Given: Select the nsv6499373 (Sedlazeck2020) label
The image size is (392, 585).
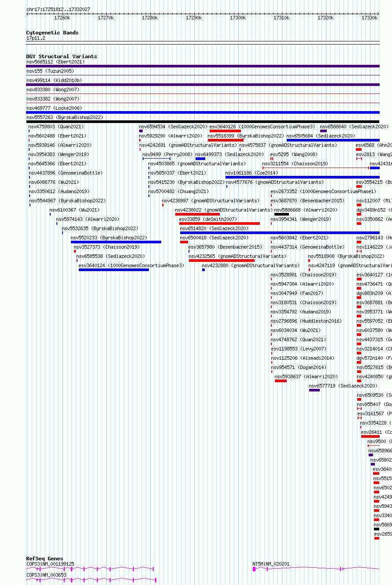Looking at the screenshot, I should (230, 154).
